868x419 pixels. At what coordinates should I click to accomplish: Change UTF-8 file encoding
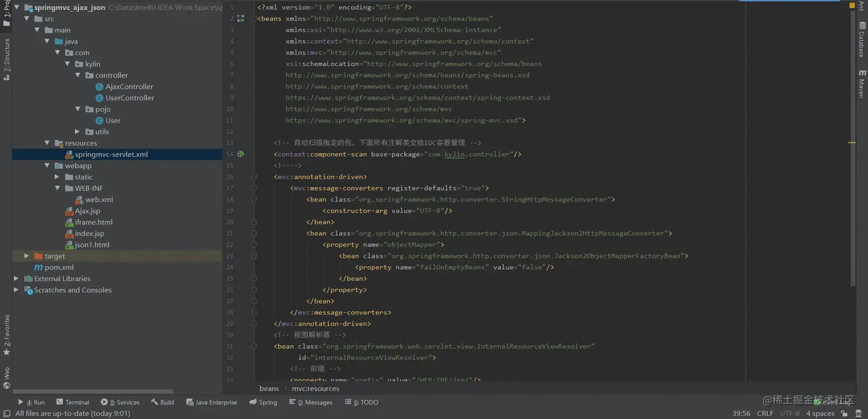tap(790, 413)
